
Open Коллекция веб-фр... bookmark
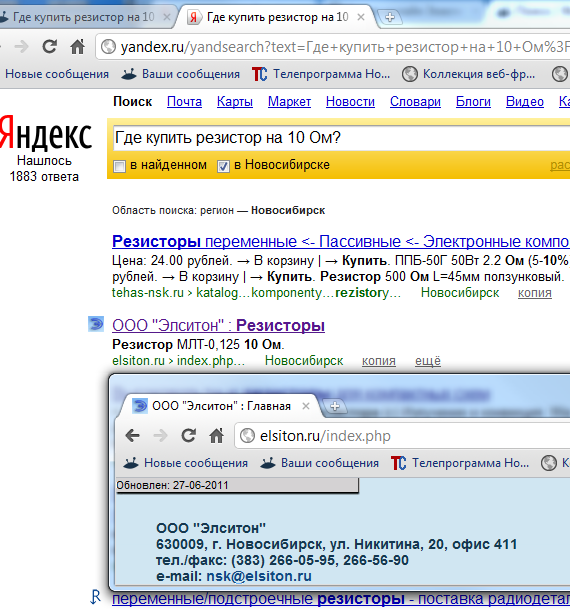[x=468, y=74]
